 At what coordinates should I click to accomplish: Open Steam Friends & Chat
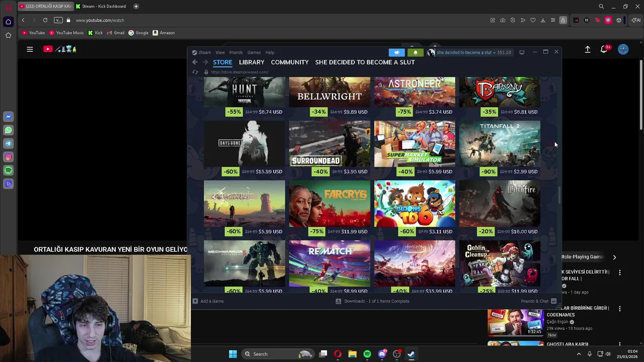(539, 301)
